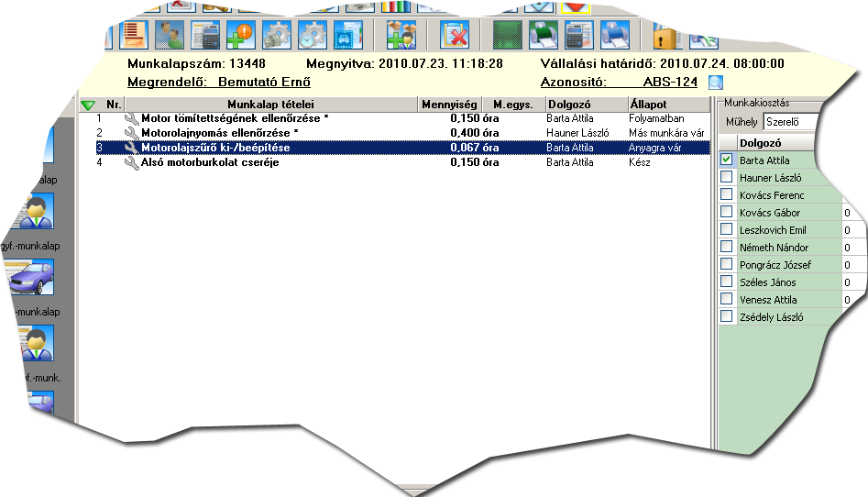This screenshot has width=868, height=497.
Task: Click the green plus with warning icon
Action: 241,36
